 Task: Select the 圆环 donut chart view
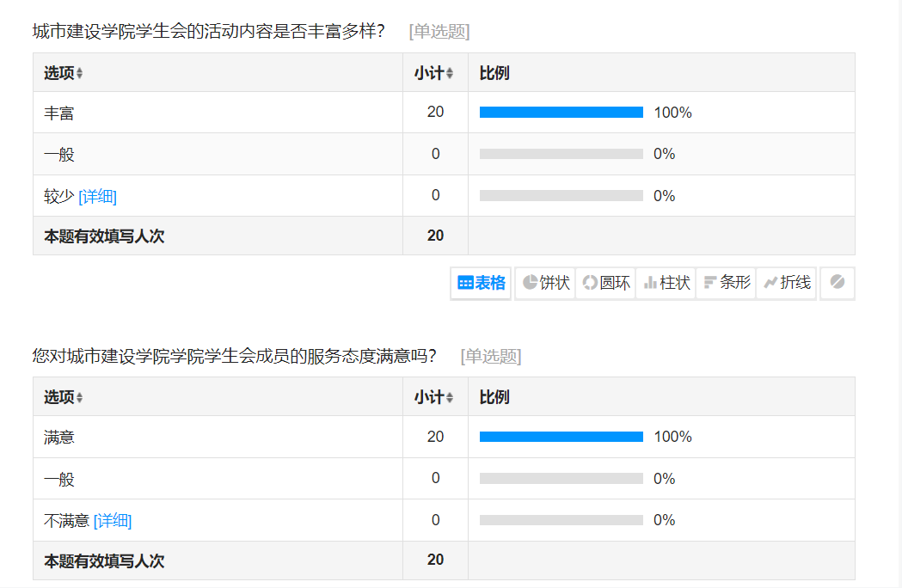click(x=605, y=283)
